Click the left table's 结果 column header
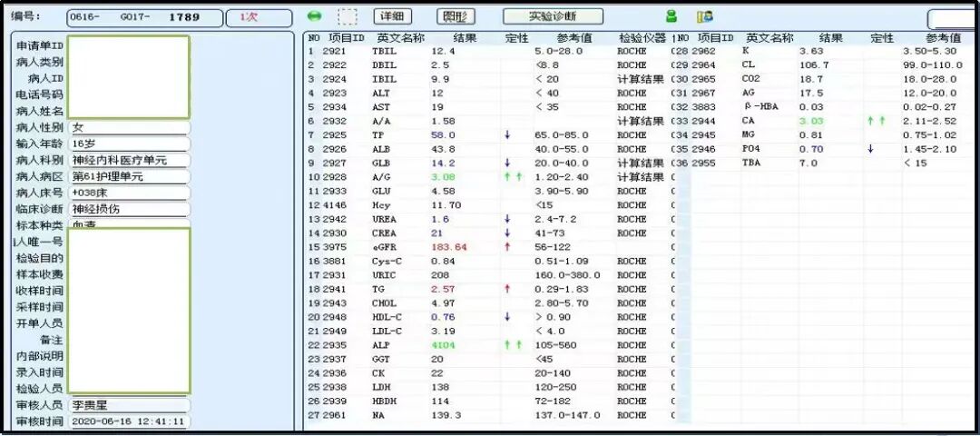 click(463, 38)
